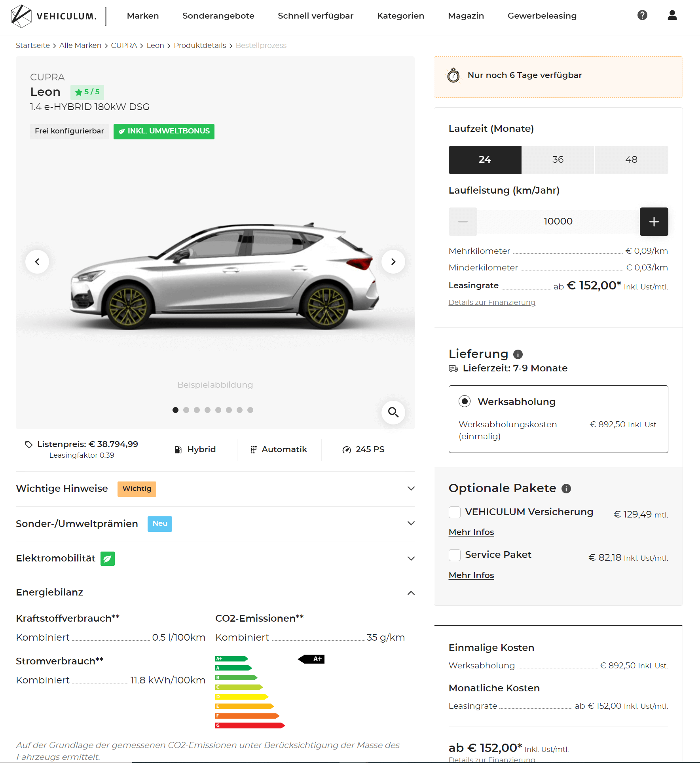Go to Produktdetails breadcrumb
Screen dimensions: 700x763
click(x=200, y=46)
